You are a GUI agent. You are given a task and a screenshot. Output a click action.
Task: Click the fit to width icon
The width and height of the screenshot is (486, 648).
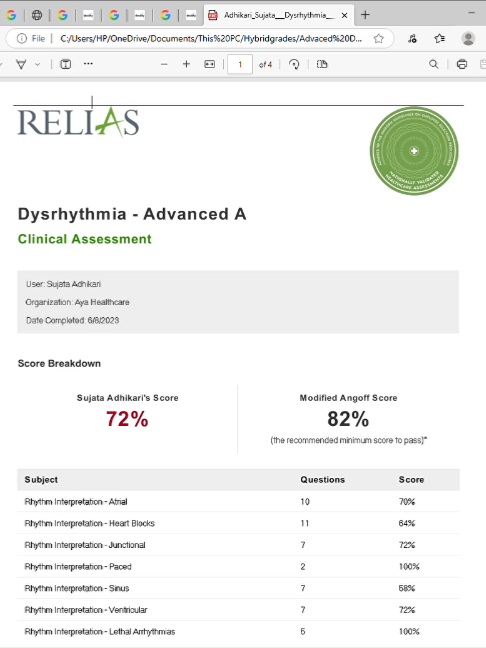click(x=210, y=64)
